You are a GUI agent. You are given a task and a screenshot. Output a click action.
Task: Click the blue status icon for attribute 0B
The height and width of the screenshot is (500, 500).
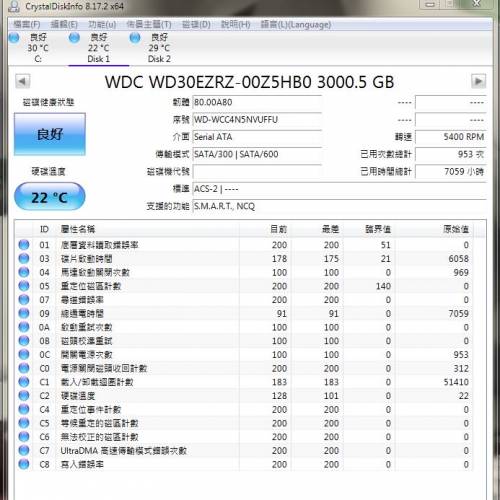[24, 341]
